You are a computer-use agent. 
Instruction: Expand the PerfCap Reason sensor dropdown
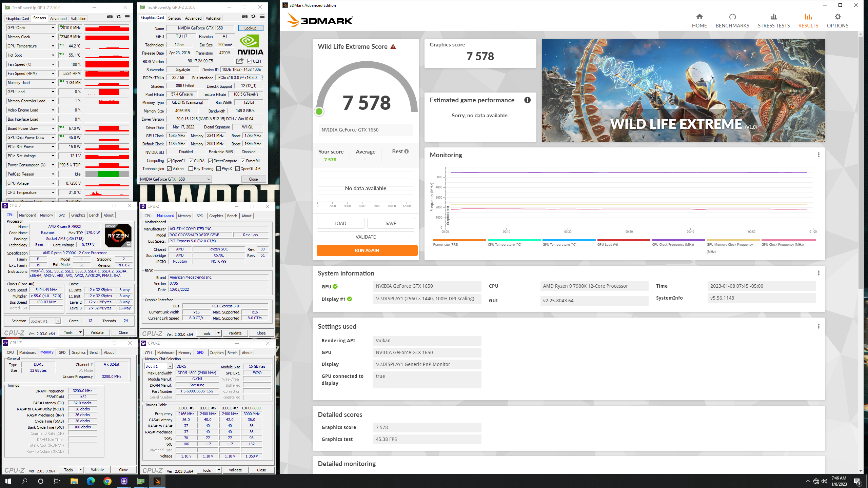click(x=53, y=174)
